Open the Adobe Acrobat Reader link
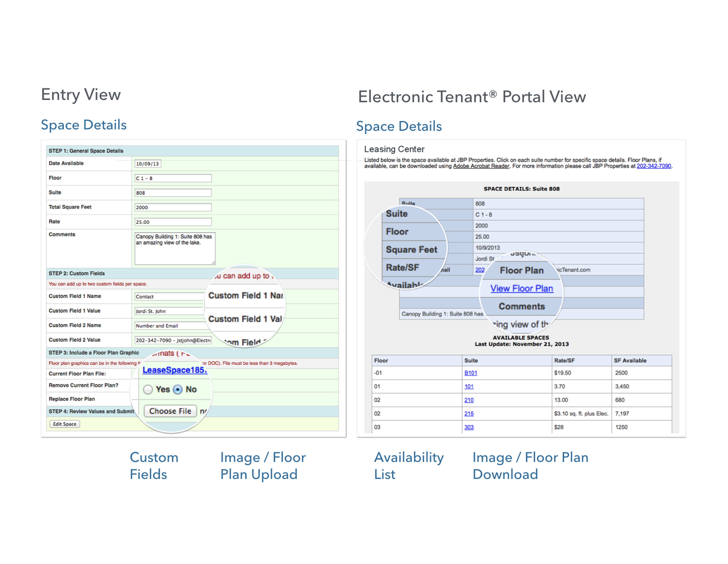This screenshot has height=564, width=728. pos(481,166)
